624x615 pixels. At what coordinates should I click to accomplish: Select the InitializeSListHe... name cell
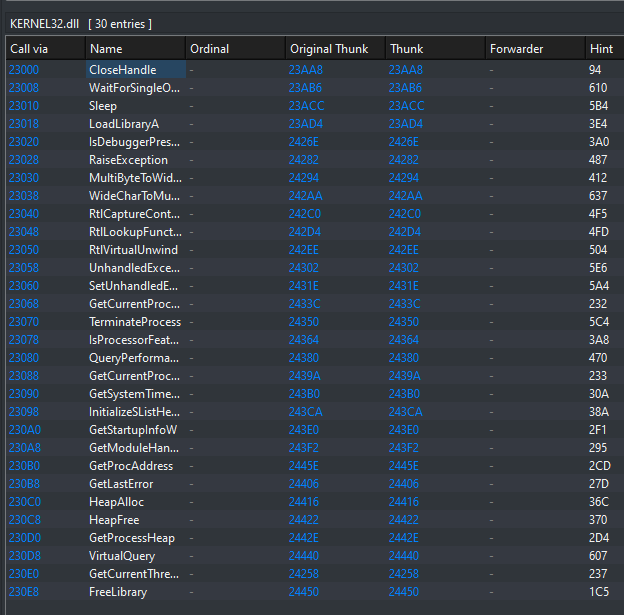coord(136,412)
